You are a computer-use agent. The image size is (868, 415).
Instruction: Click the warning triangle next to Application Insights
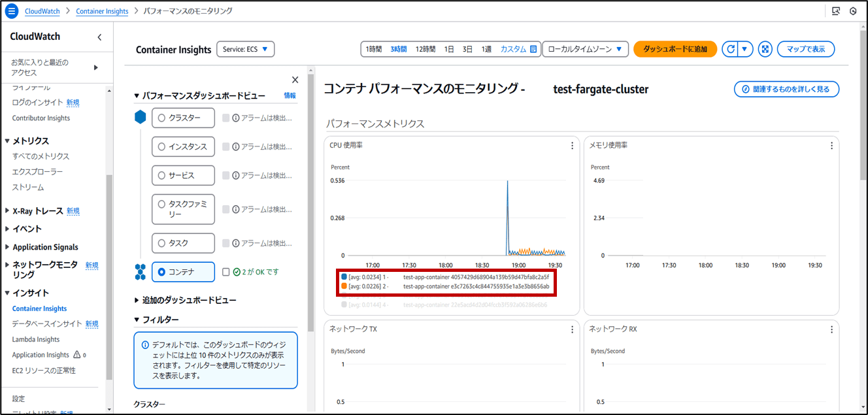coord(77,355)
